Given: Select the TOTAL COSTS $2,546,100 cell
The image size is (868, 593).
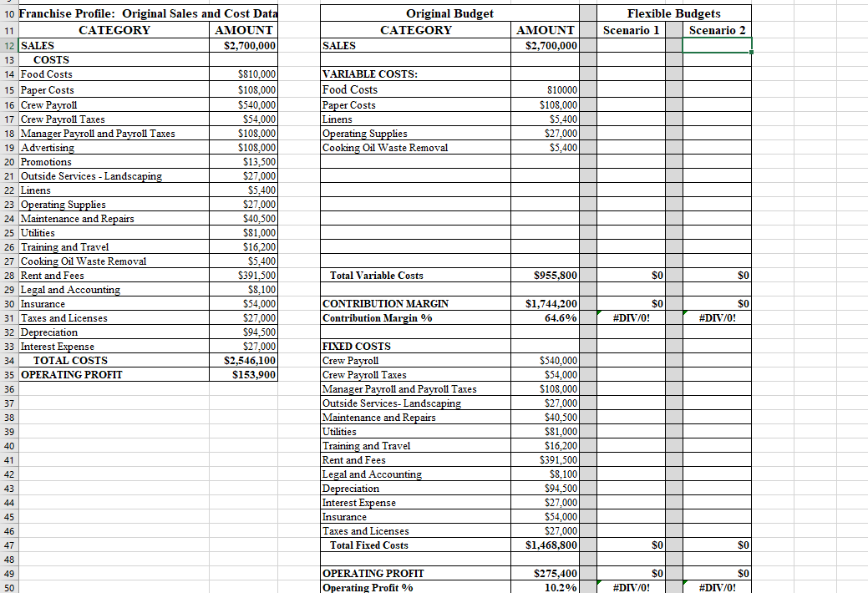Looking at the screenshot, I should click(244, 361).
